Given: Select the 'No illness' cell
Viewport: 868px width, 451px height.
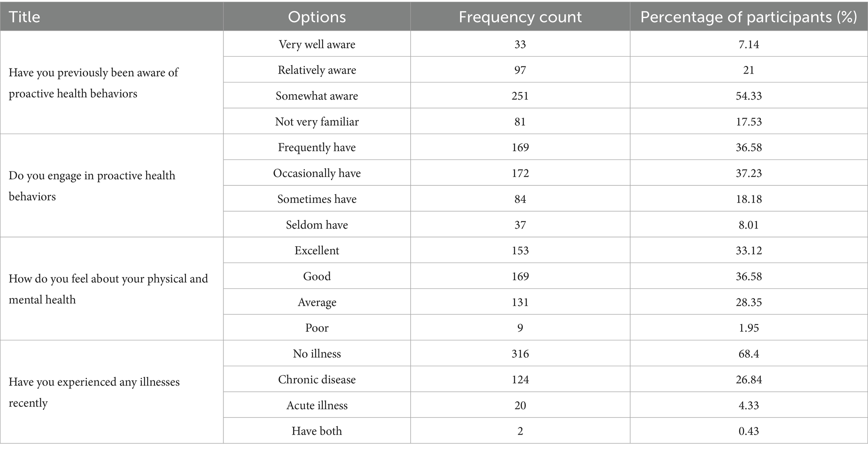Looking at the screenshot, I should pyautogui.click(x=317, y=353).
